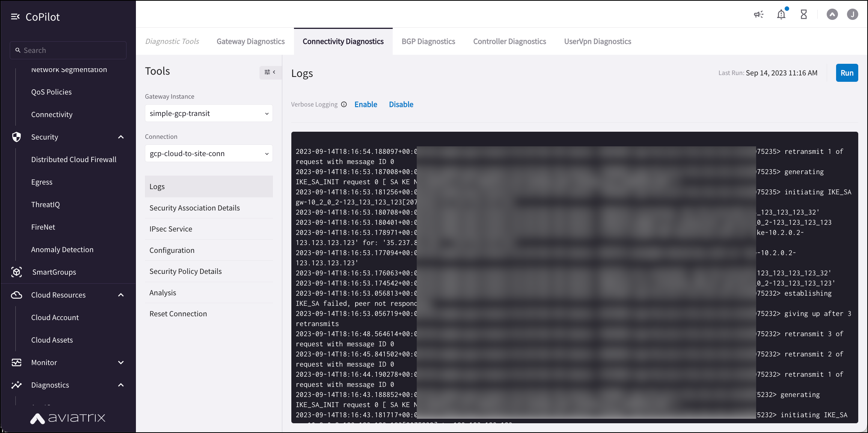The height and width of the screenshot is (433, 868).
Task: Click the Run button to execute diagnostics
Action: (846, 72)
